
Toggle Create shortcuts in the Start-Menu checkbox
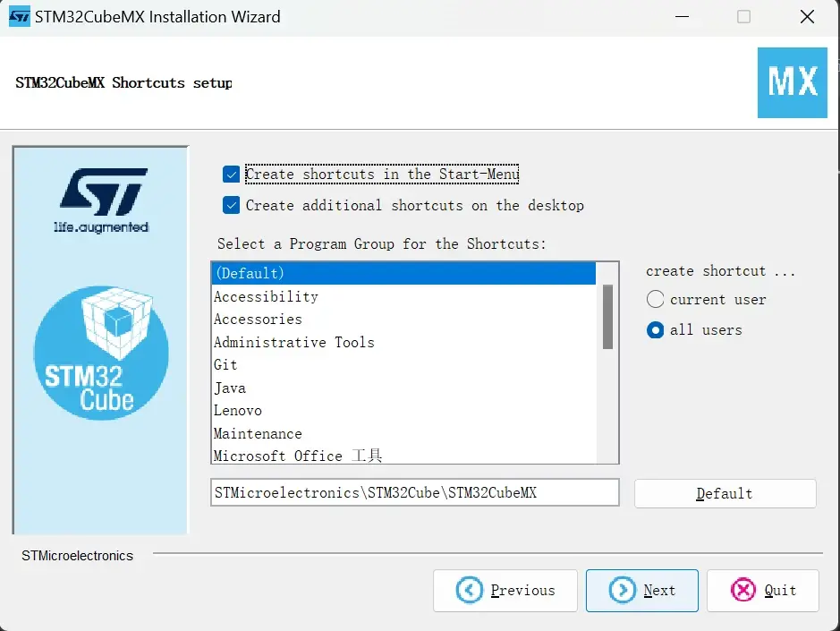tap(232, 175)
